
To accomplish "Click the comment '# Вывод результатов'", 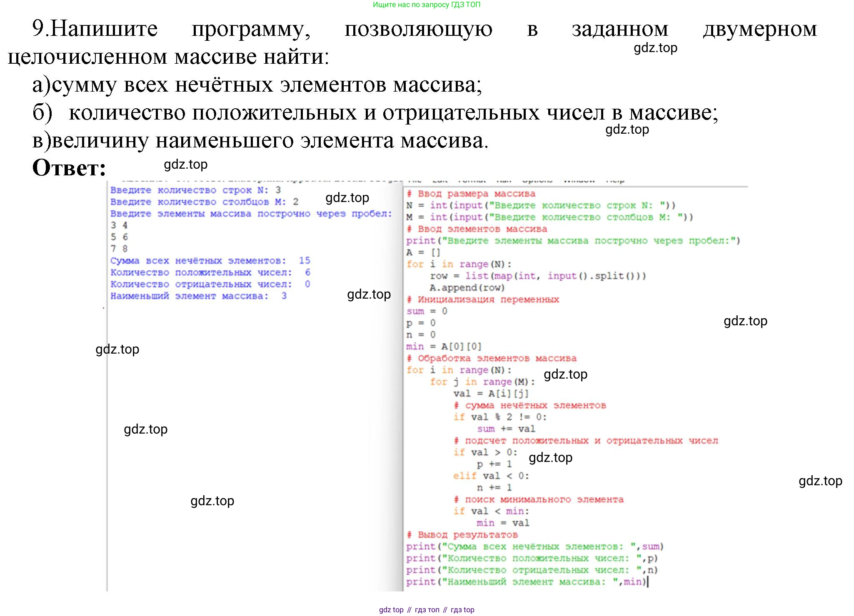I will pos(462,535).
